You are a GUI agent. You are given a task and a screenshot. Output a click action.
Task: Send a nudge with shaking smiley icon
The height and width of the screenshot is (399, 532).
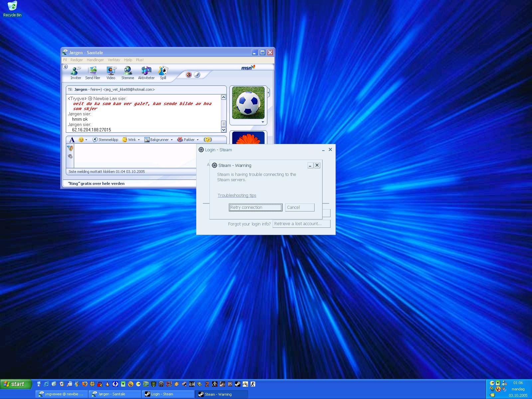(208, 140)
